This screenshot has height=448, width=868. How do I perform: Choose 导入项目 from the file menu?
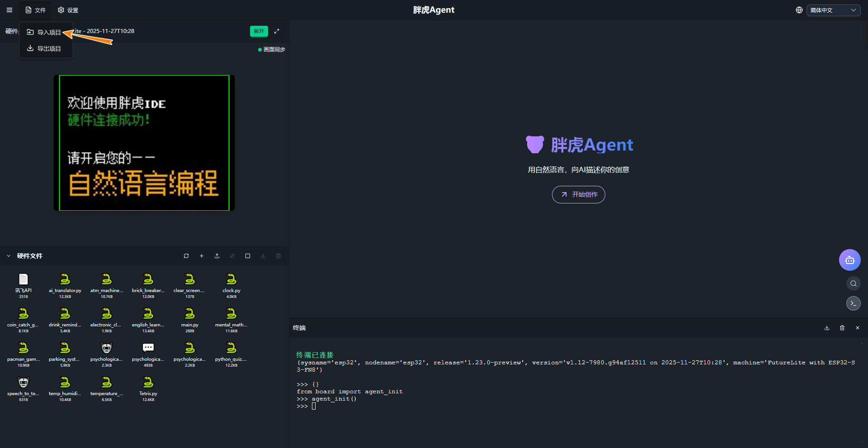[44, 32]
